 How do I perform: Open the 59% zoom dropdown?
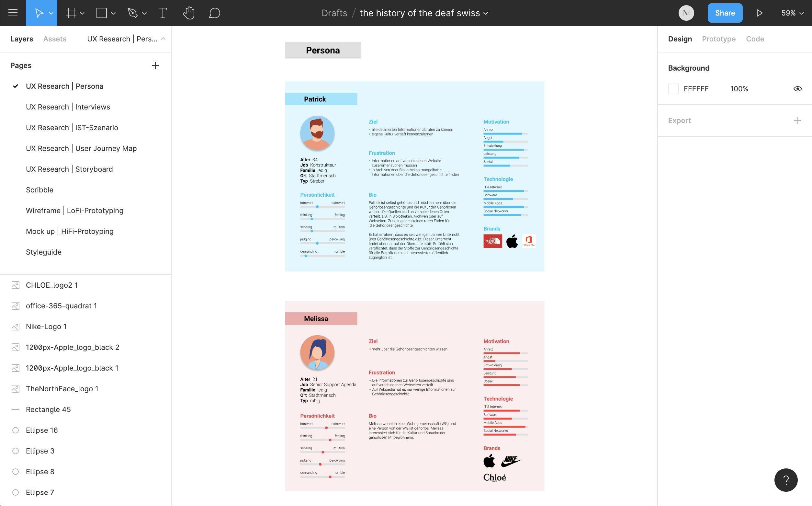pos(792,13)
